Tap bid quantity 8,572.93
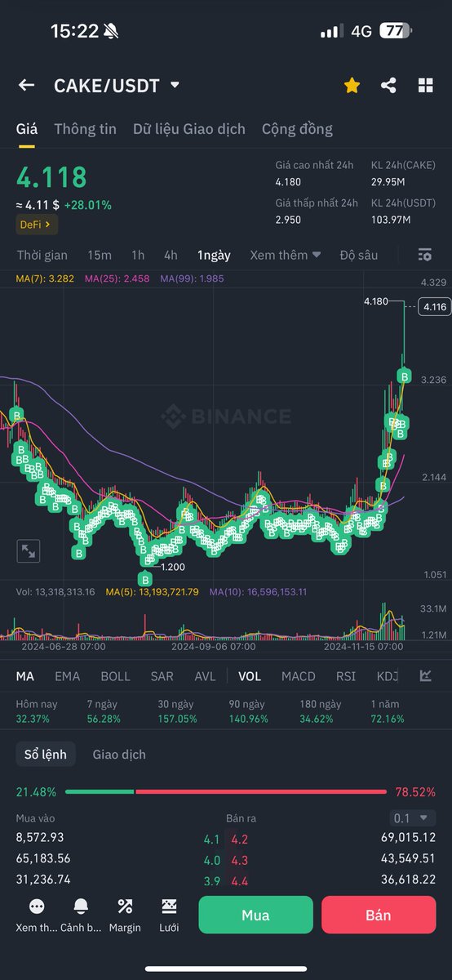 coord(40,837)
